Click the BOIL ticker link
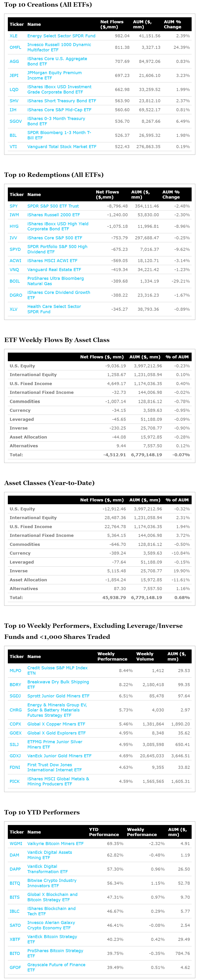199x980 pixels. 15,281
